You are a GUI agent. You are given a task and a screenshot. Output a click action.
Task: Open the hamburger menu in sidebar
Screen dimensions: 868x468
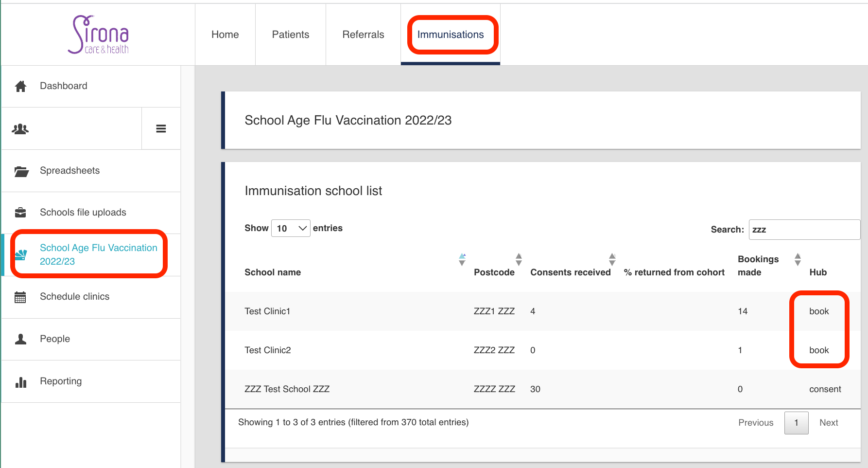coord(161,129)
